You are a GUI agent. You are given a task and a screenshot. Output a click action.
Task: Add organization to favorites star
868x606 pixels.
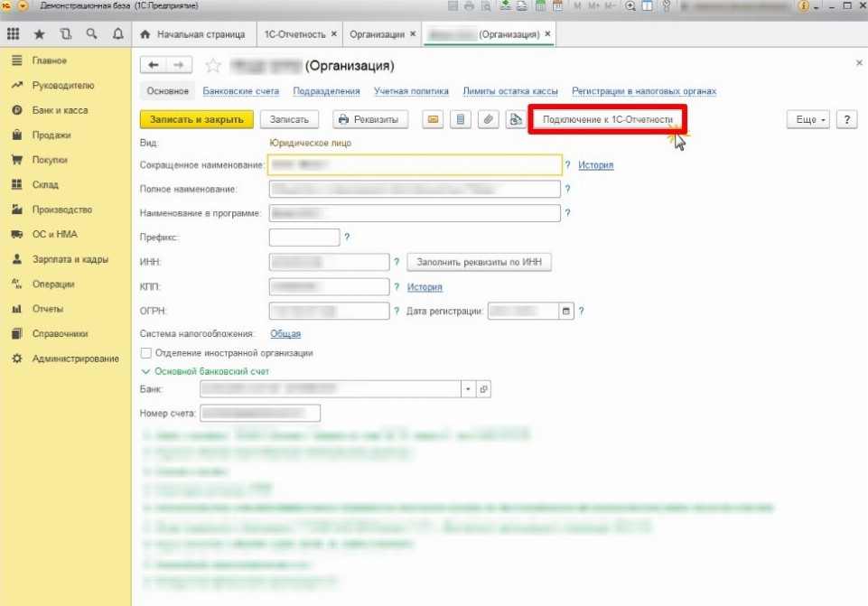click(x=213, y=65)
